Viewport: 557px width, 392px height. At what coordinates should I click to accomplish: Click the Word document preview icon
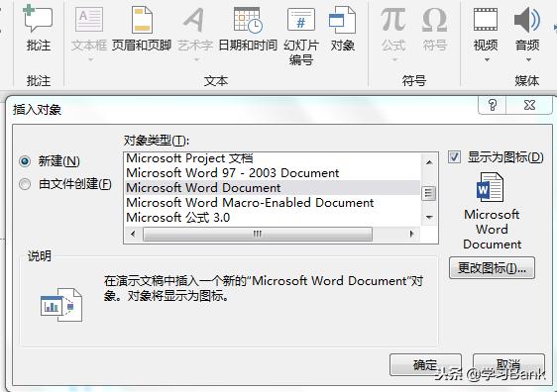tap(490, 187)
